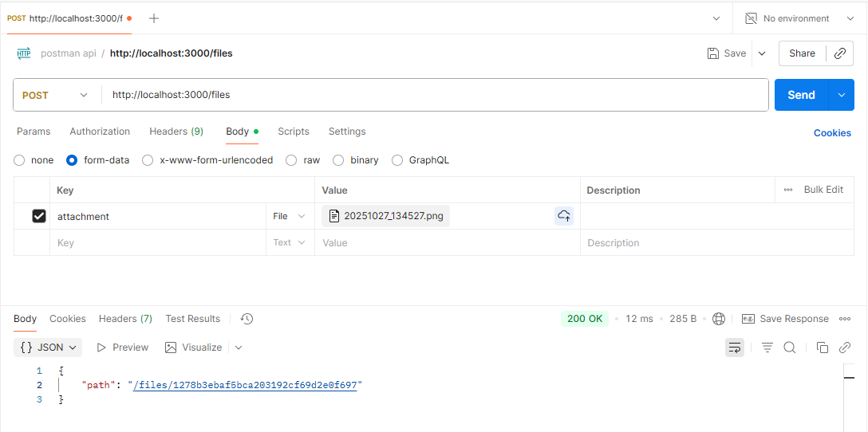868x432 pixels.
Task: Expand the Save options arrow
Action: (762, 53)
